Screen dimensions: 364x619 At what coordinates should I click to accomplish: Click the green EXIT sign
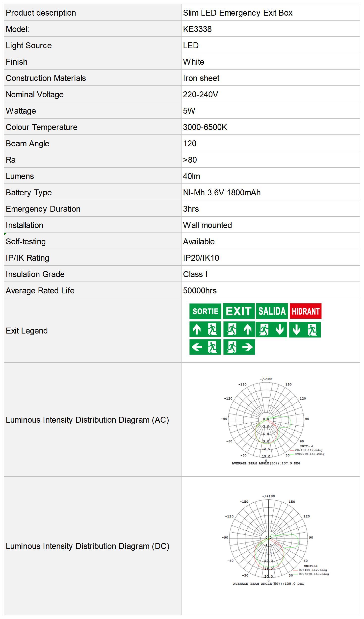pyautogui.click(x=239, y=311)
